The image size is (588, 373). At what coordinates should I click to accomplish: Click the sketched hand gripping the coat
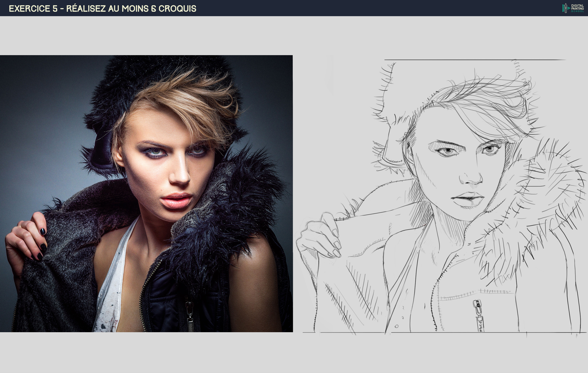(320, 238)
